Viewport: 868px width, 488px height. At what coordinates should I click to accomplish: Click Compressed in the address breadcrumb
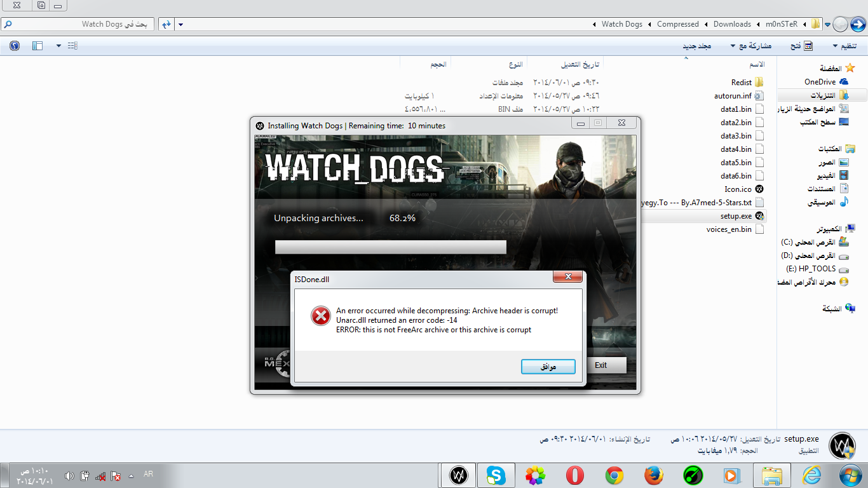tap(677, 24)
